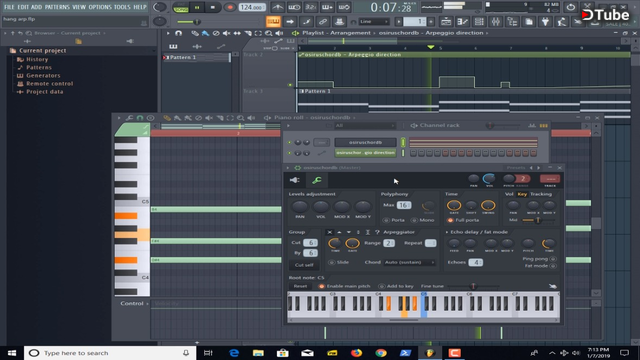Viewport: 640px width, 360px height.
Task: Select the Piano roll draw pencil tool
Action: click(167, 118)
